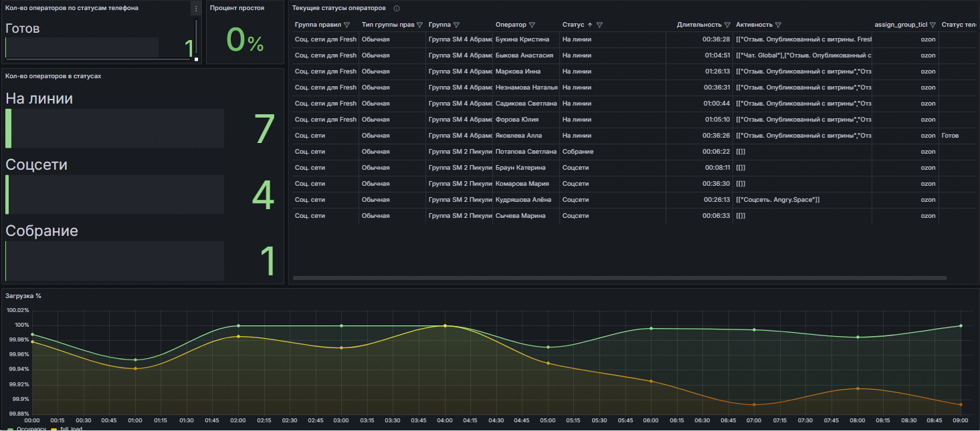The width and height of the screenshot is (980, 431).
Task: Click filter icon for assign_group_ticket column
Action: pyautogui.click(x=933, y=25)
